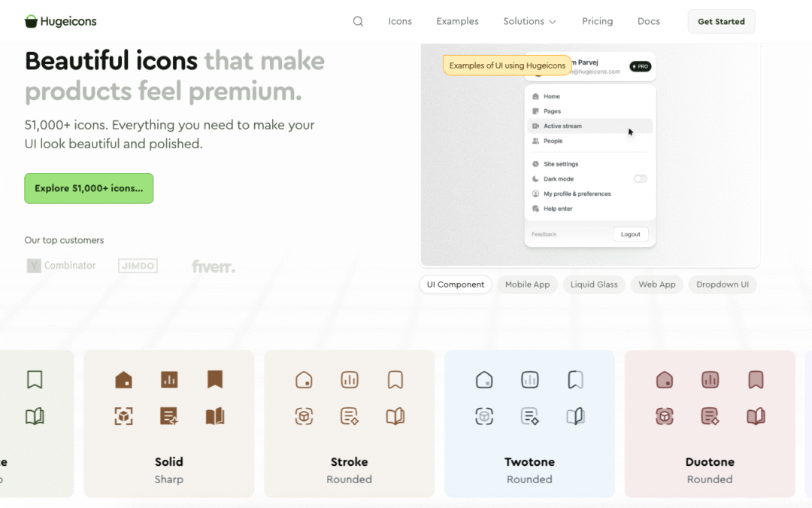812x508 pixels.
Task: Click open book icon in Stroke Rounded card
Action: (395, 415)
